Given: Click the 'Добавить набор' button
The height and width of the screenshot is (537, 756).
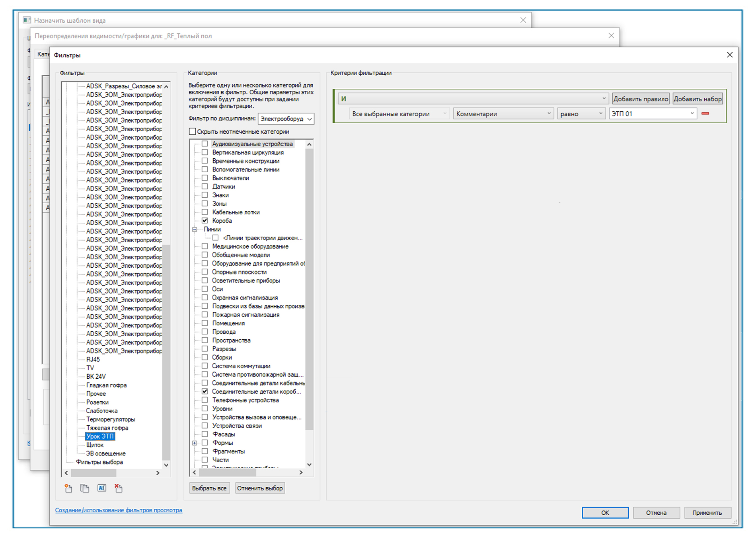Looking at the screenshot, I should [x=698, y=99].
